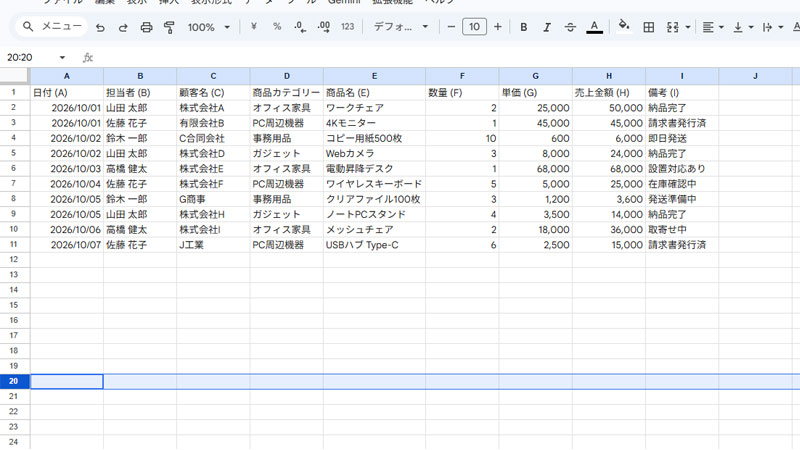Decrease font size with minus button
The image size is (800, 450).
pyautogui.click(x=451, y=27)
